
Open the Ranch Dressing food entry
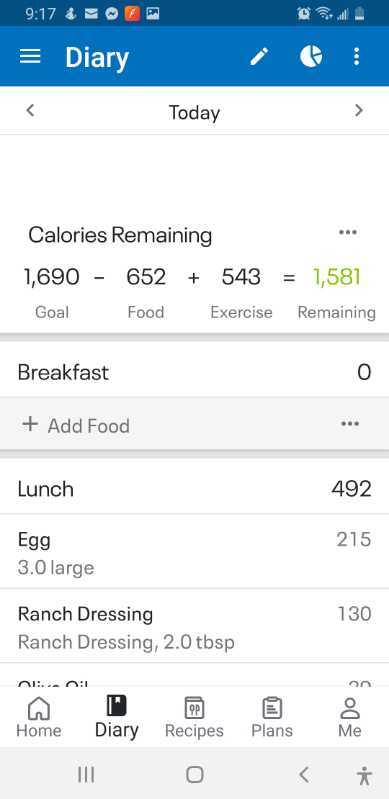coord(194,626)
